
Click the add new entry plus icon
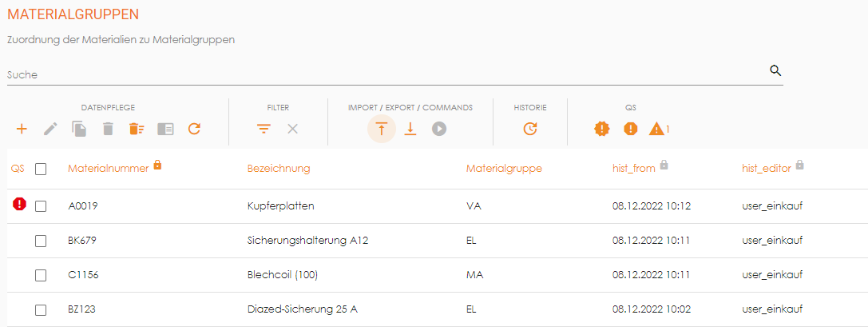pos(22,129)
